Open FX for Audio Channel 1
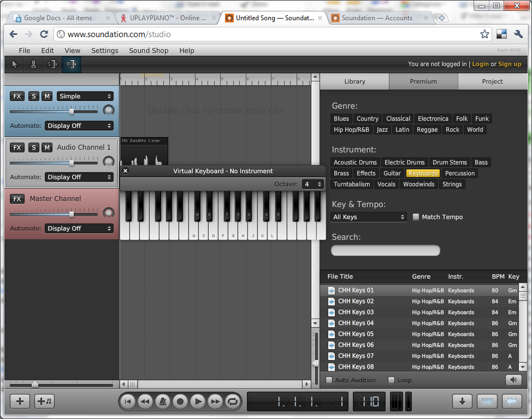 pos(17,147)
